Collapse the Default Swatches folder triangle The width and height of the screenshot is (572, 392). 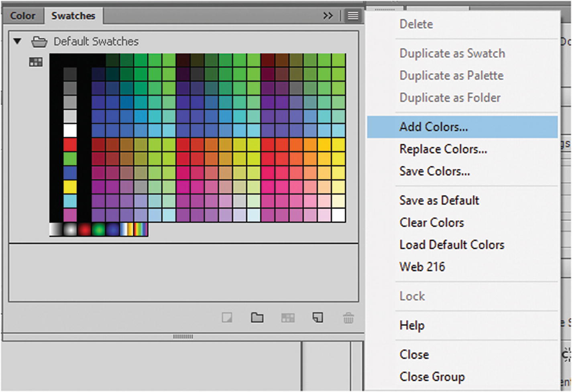(17, 41)
